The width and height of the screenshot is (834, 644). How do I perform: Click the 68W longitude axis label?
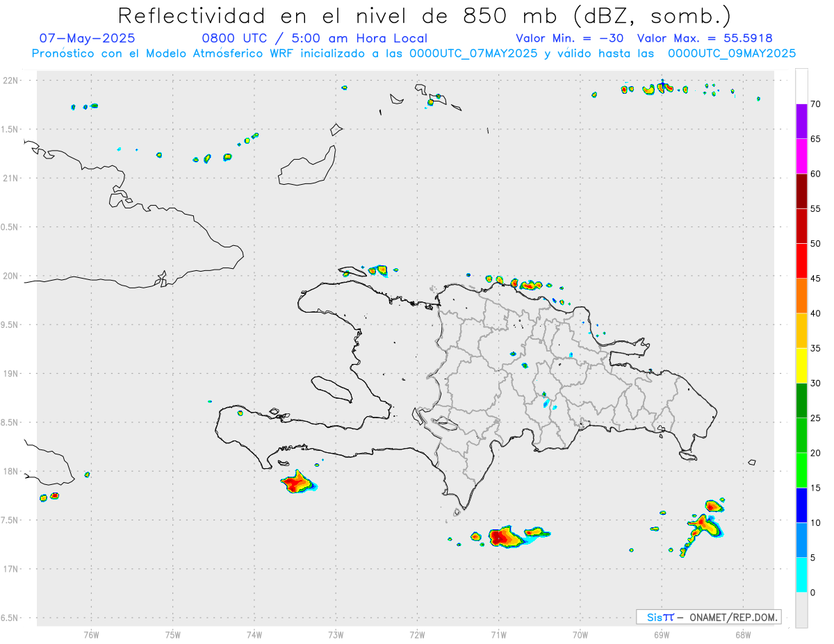click(x=742, y=634)
